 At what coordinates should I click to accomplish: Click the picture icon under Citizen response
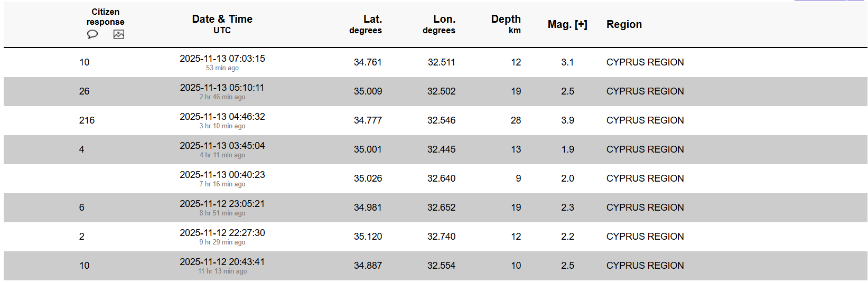[119, 34]
